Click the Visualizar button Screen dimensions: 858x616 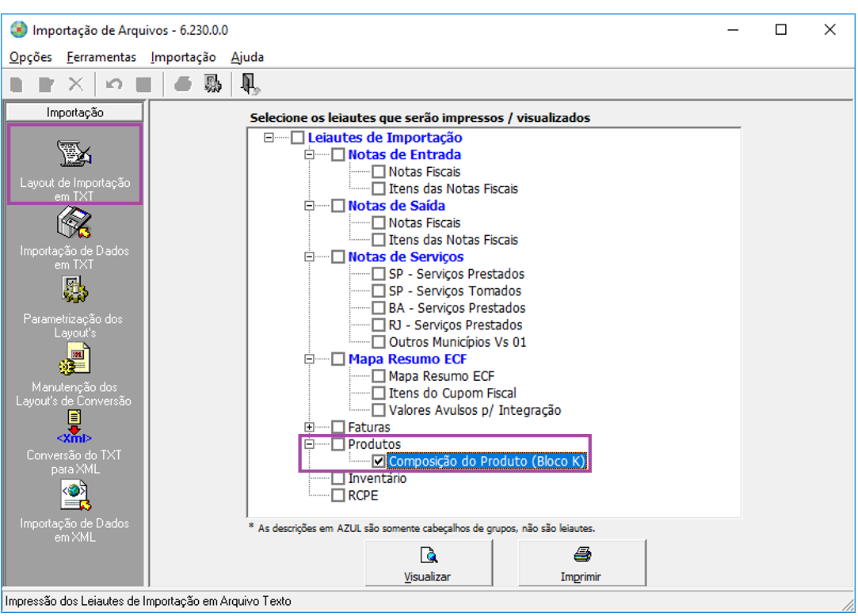[x=428, y=563]
